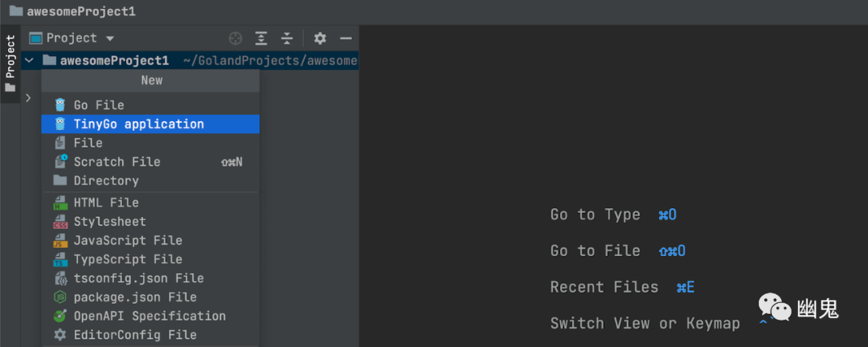Expand the collapsed node below awesomeProject1
868x347 pixels.
(29, 97)
